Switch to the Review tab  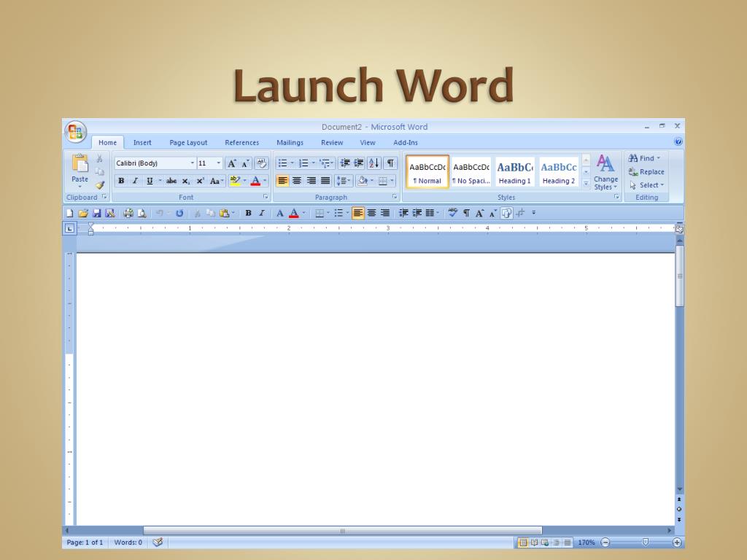click(332, 142)
